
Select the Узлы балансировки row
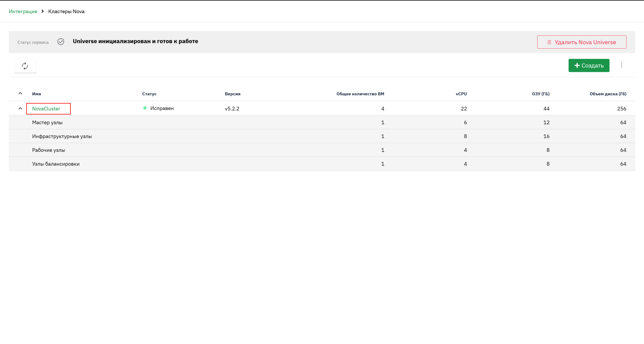[322, 164]
